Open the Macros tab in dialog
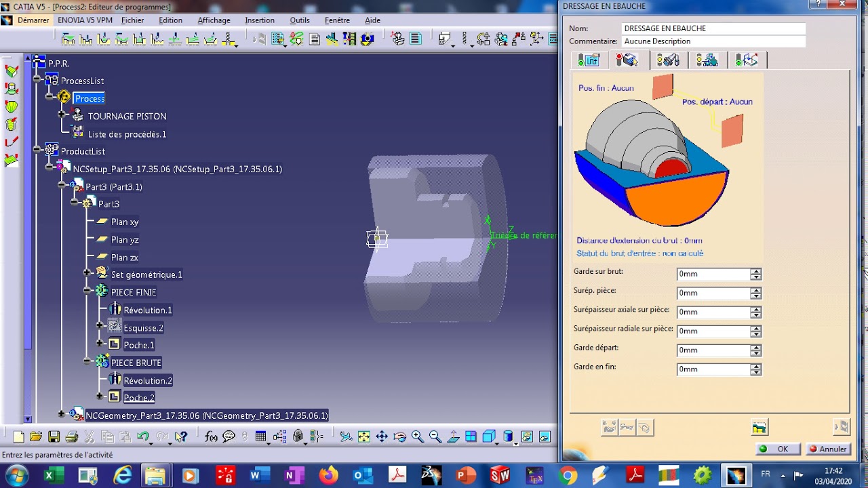868x488 pixels. [747, 60]
